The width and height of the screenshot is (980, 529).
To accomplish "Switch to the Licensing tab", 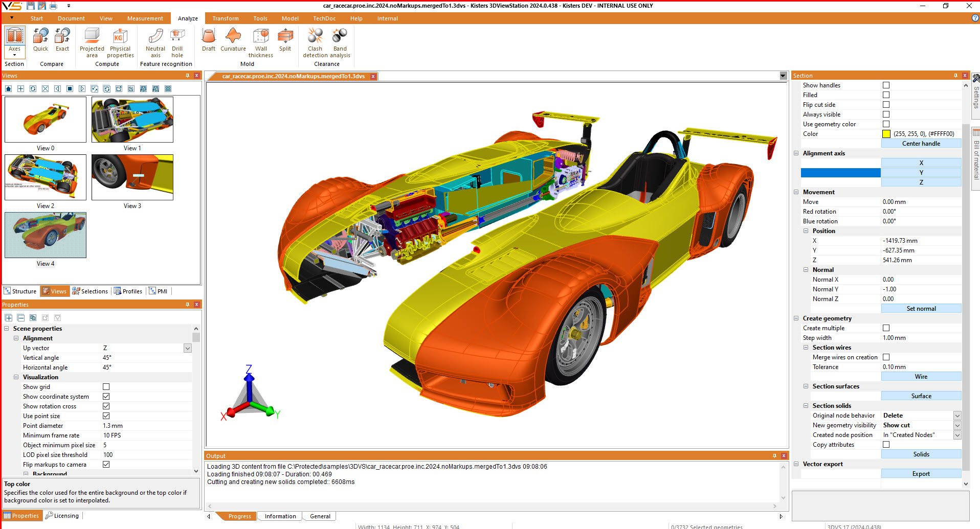I will pyautogui.click(x=62, y=516).
